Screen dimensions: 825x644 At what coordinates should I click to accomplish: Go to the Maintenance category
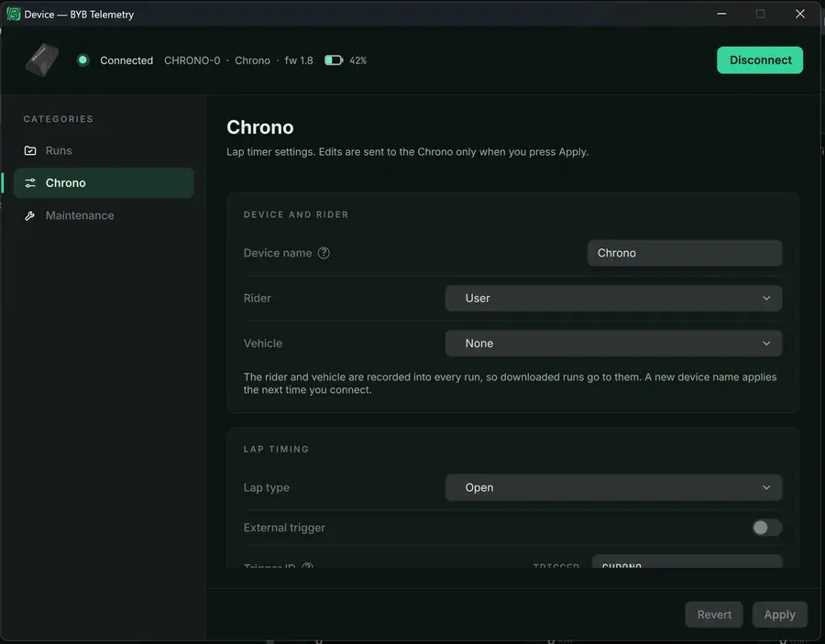tap(104, 215)
